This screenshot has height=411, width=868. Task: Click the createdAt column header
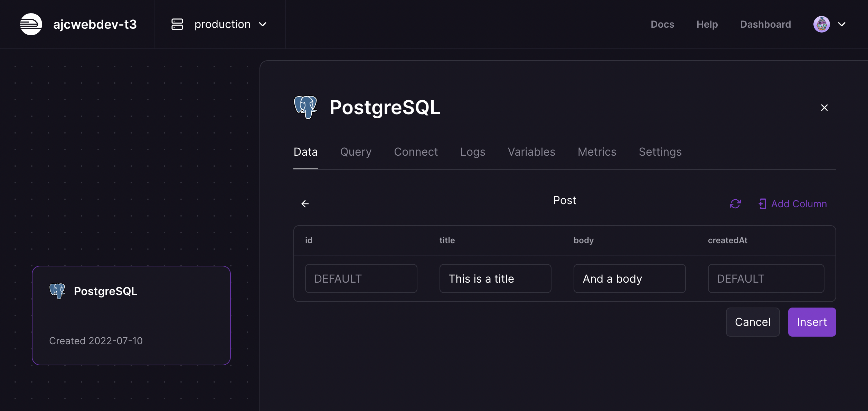click(x=727, y=240)
